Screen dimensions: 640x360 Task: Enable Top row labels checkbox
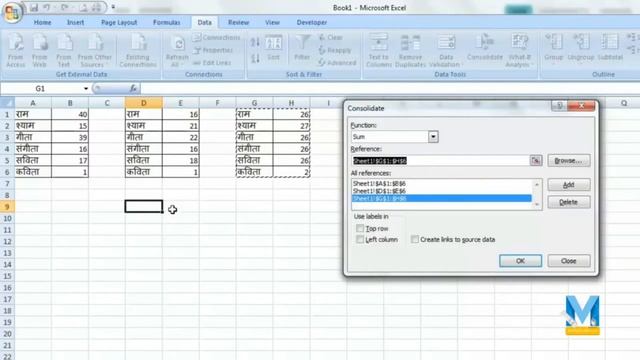point(360,228)
